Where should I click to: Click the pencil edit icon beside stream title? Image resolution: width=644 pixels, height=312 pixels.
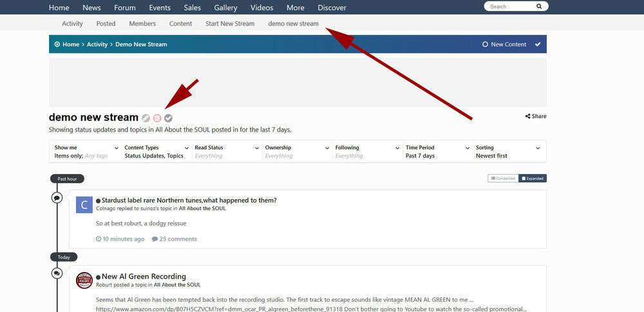(146, 119)
